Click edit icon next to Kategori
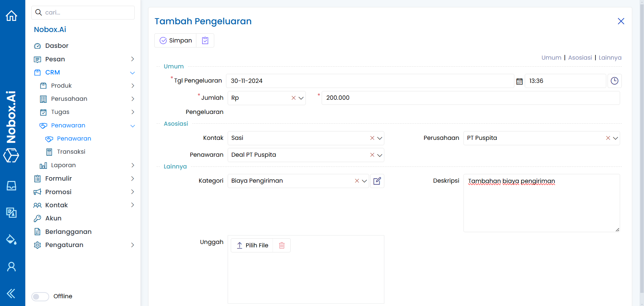 tap(377, 181)
